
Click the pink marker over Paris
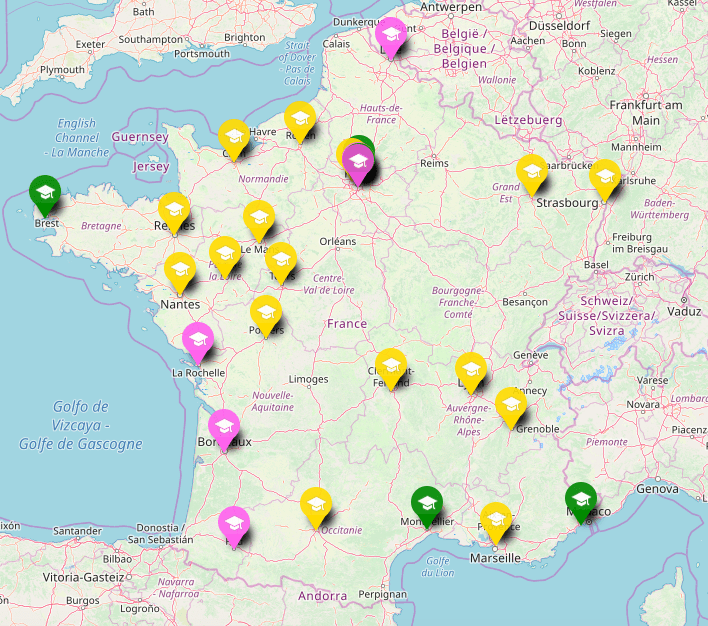click(359, 161)
